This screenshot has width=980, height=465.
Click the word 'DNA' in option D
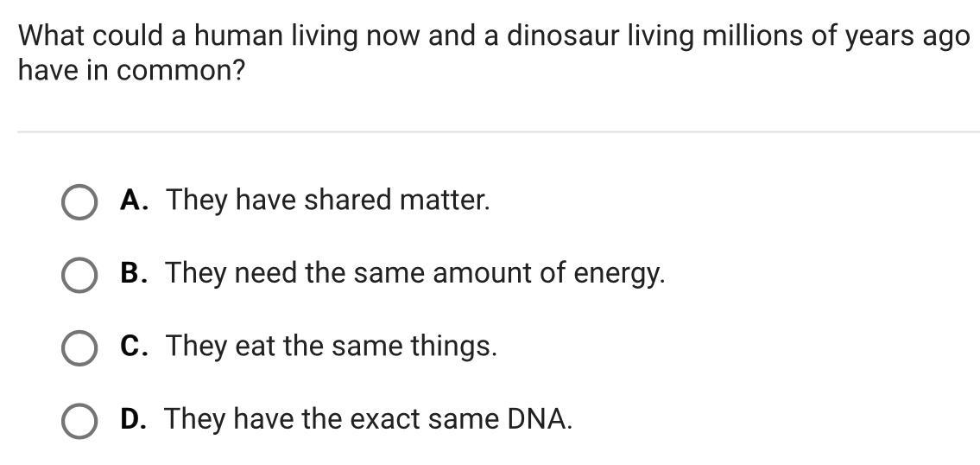coord(540,418)
